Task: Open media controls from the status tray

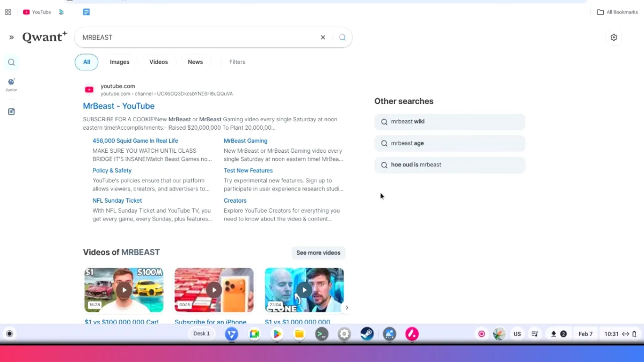Action: coord(535,334)
